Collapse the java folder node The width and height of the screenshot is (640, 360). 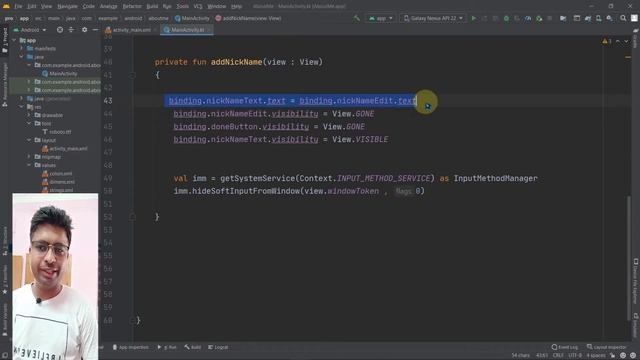[22, 57]
